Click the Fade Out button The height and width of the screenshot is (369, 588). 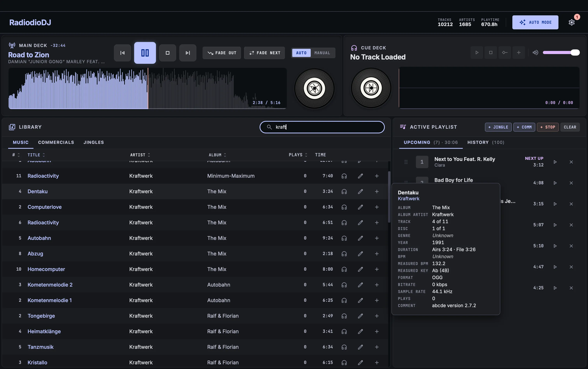coord(221,53)
